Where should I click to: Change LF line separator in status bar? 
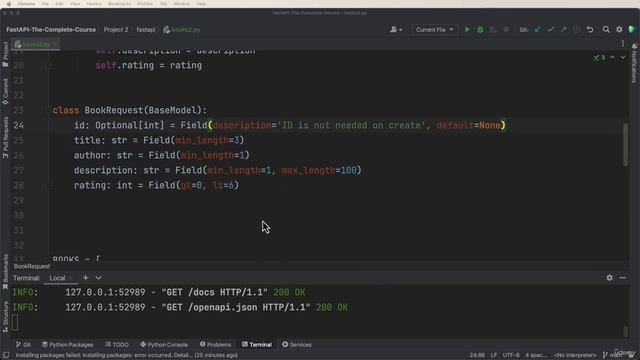pyautogui.click(x=494, y=355)
